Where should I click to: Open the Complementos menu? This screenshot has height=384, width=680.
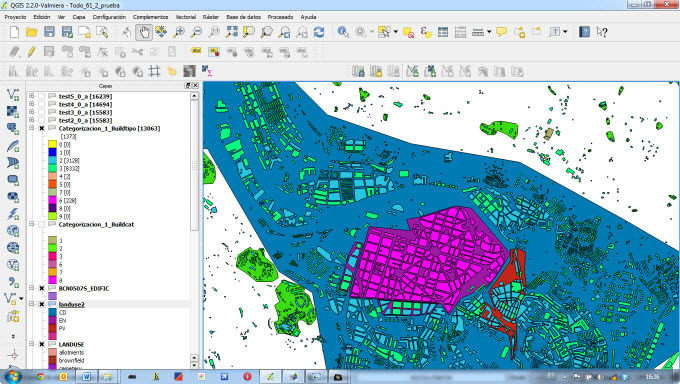point(150,17)
